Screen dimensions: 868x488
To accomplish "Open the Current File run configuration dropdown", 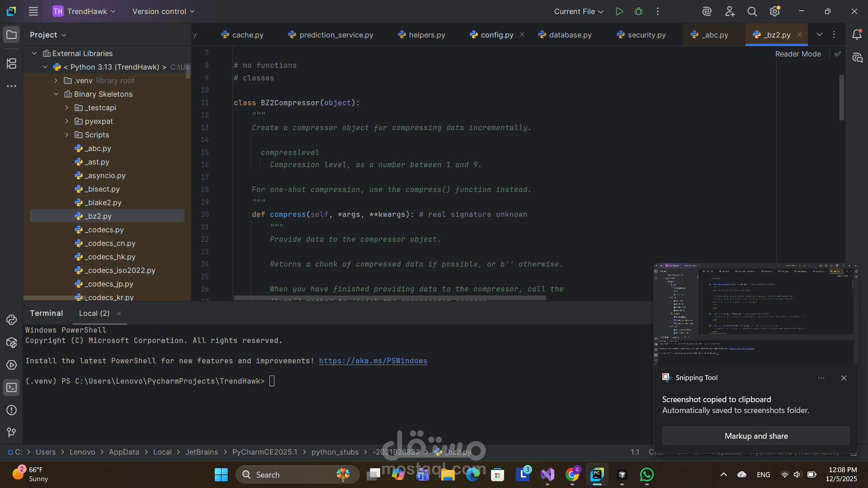I will (x=579, y=11).
